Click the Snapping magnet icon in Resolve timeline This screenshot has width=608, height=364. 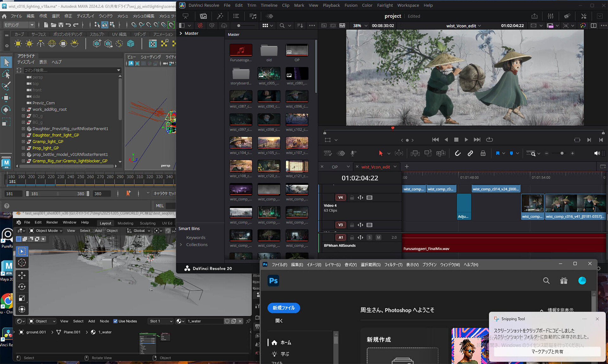(458, 153)
